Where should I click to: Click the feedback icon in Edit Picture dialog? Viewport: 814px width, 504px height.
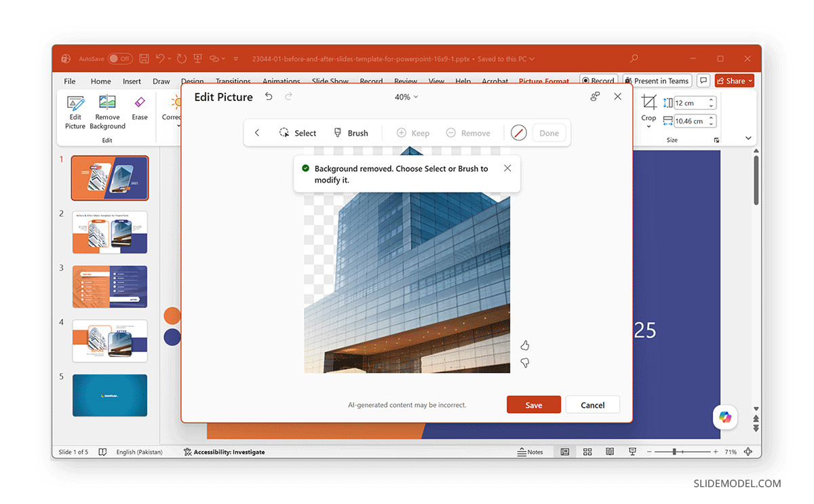tap(595, 97)
